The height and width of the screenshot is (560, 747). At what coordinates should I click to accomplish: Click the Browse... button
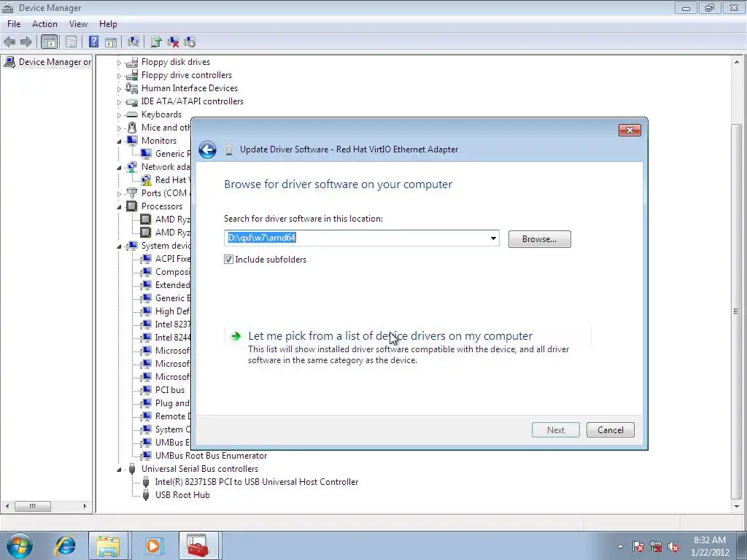[539, 239]
